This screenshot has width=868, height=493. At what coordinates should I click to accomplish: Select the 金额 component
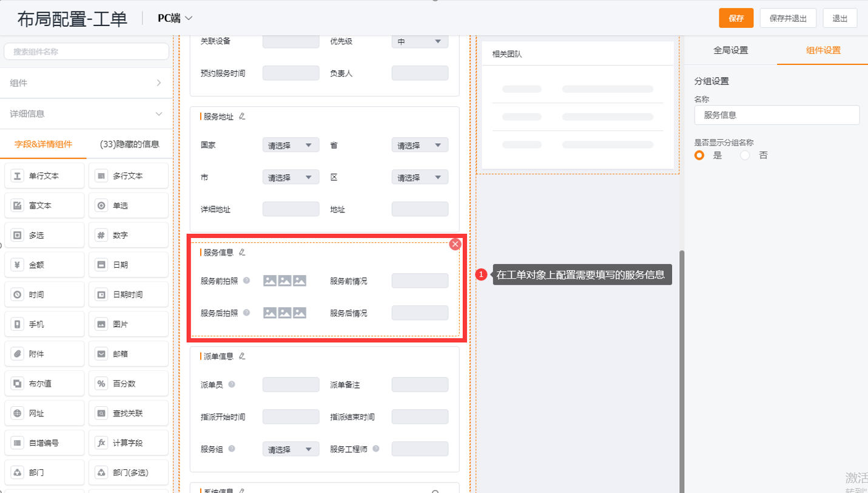[44, 265]
